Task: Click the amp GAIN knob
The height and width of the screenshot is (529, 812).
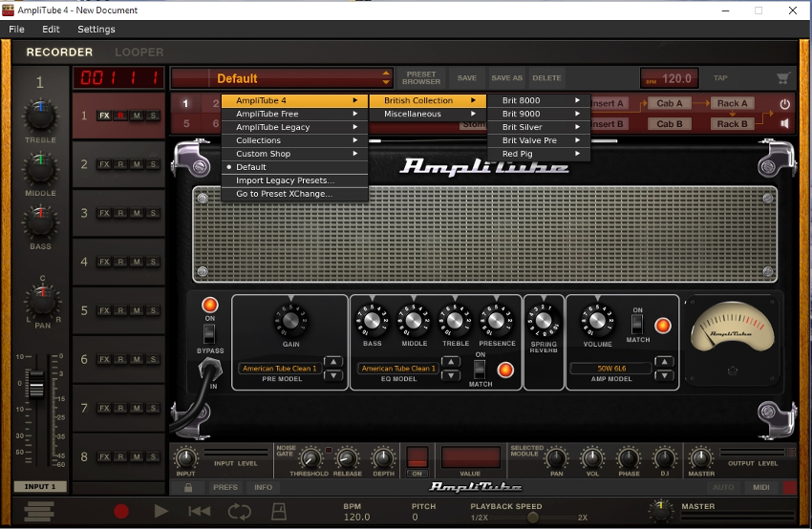Action: (290, 321)
